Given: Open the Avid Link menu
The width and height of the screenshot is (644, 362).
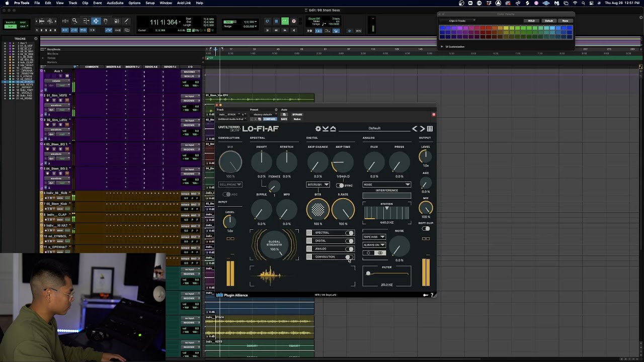Looking at the screenshot, I should (x=184, y=3).
